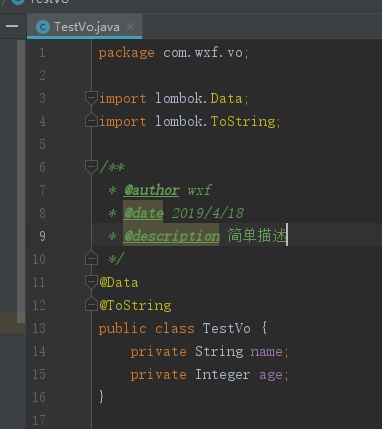
Task: Click the @author Javadoc tag
Action: click(152, 190)
